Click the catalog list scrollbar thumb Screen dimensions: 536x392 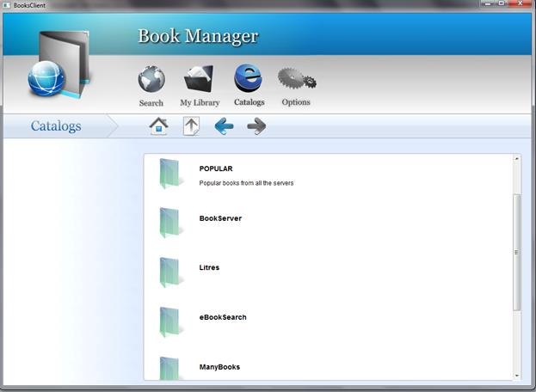pyautogui.click(x=517, y=252)
